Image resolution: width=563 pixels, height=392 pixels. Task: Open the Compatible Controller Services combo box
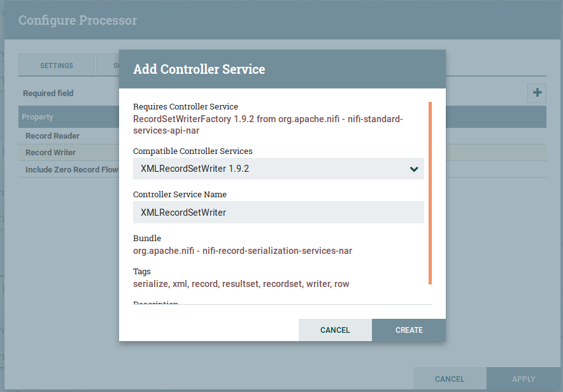pyautogui.click(x=278, y=169)
